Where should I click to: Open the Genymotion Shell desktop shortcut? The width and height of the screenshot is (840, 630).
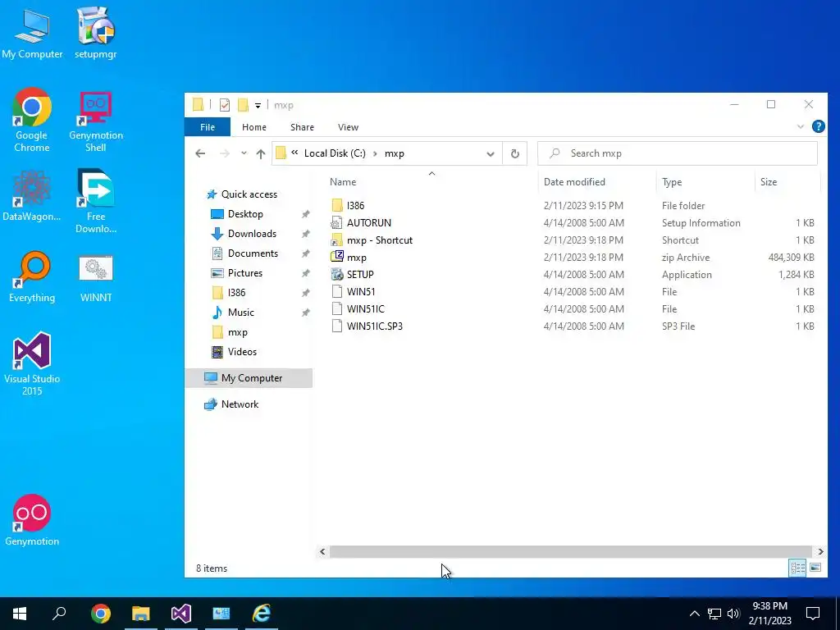[x=96, y=121]
